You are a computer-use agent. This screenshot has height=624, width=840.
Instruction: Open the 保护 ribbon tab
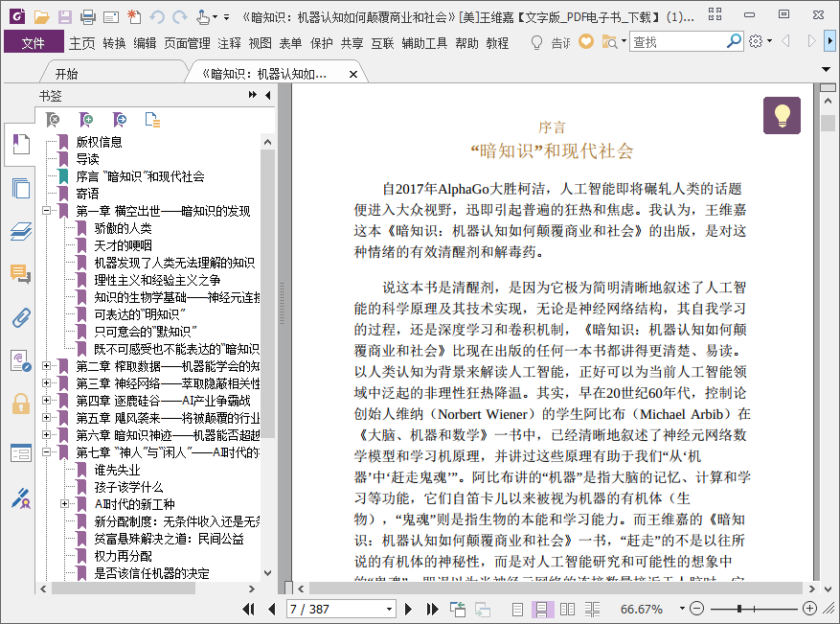coord(322,43)
